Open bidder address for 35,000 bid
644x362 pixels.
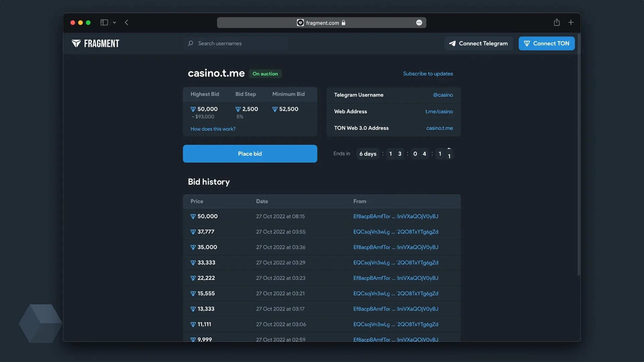(396, 247)
